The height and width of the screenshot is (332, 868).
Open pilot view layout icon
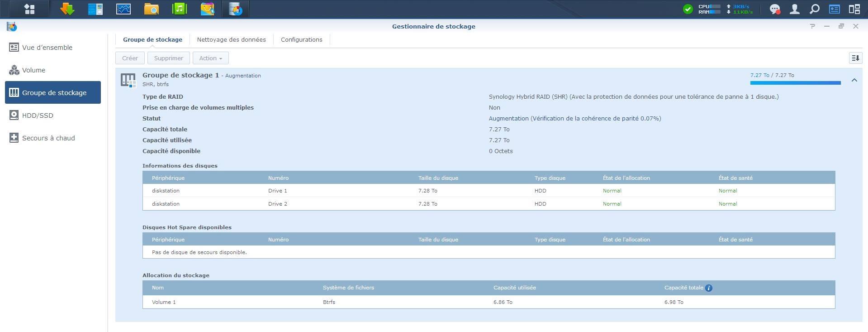click(854, 9)
